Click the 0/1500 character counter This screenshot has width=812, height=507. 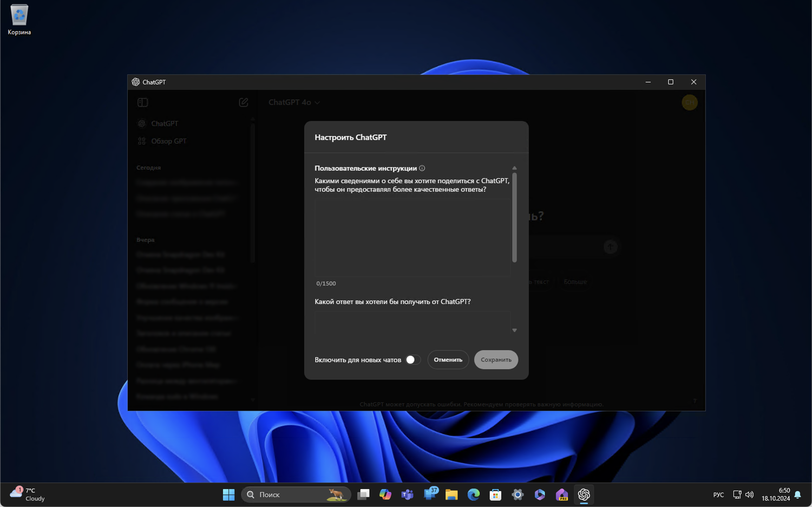(x=326, y=283)
